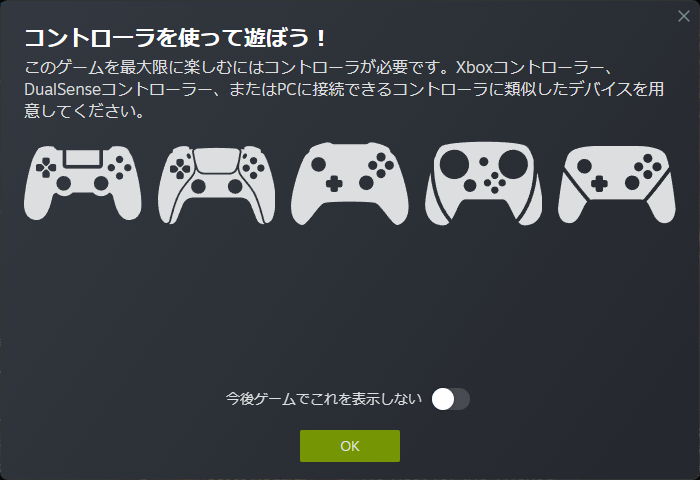
Task: Click the face buttons on the DualShock 4 icon
Action: pos(120,167)
